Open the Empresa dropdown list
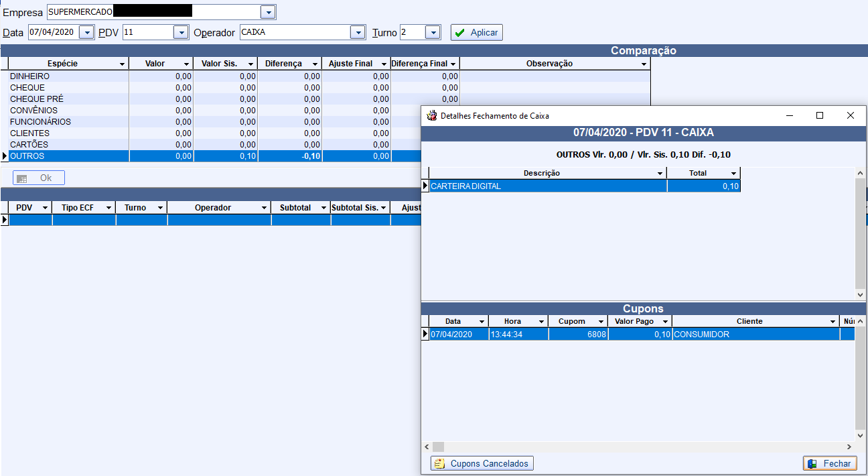Screen dimensions: 868x476 (268, 12)
